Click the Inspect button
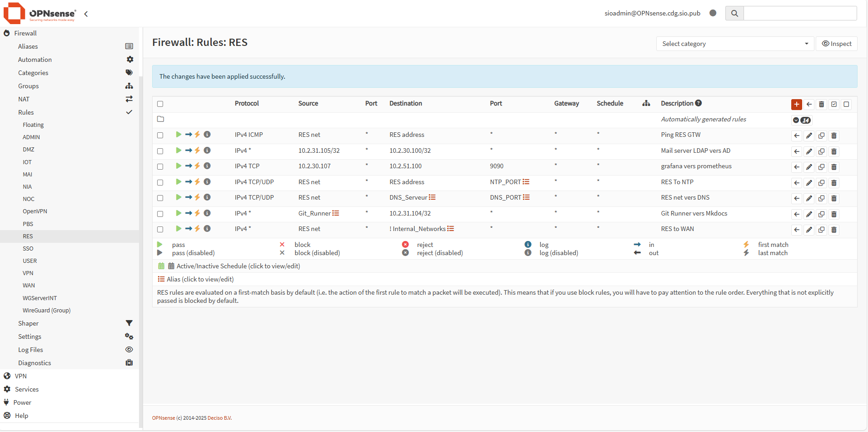Image resolution: width=868 pixels, height=432 pixels. [836, 44]
